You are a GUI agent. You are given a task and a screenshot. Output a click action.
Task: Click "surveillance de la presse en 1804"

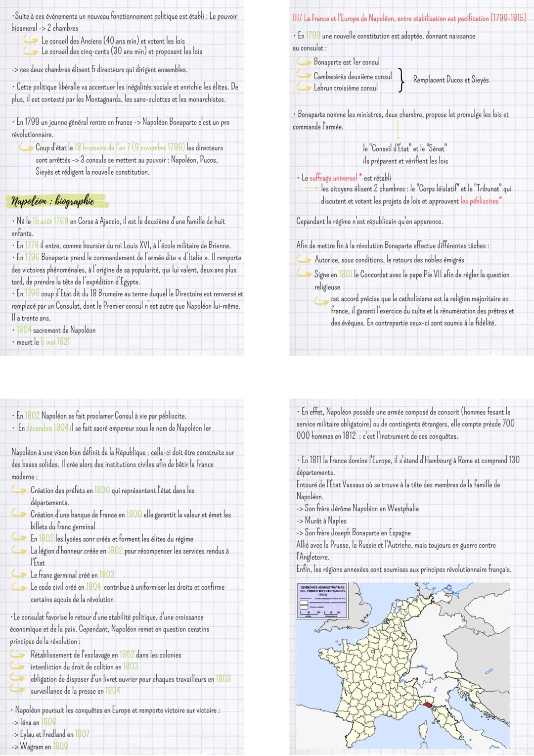pyautogui.click(x=75, y=691)
